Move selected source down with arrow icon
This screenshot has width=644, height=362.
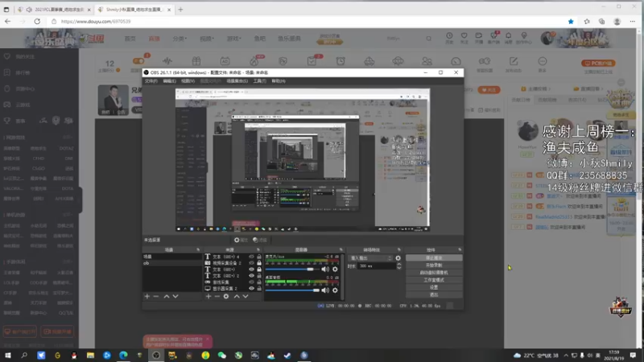coord(246,296)
